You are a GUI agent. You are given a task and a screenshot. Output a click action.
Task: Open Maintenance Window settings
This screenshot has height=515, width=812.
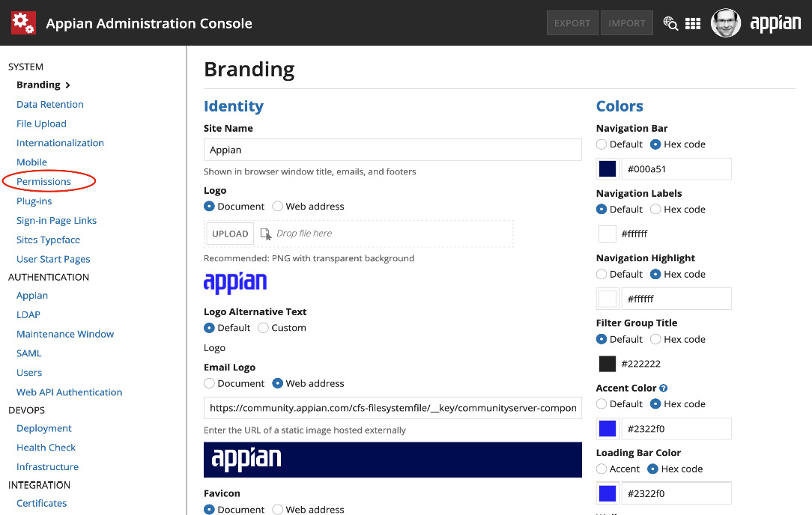tap(65, 335)
